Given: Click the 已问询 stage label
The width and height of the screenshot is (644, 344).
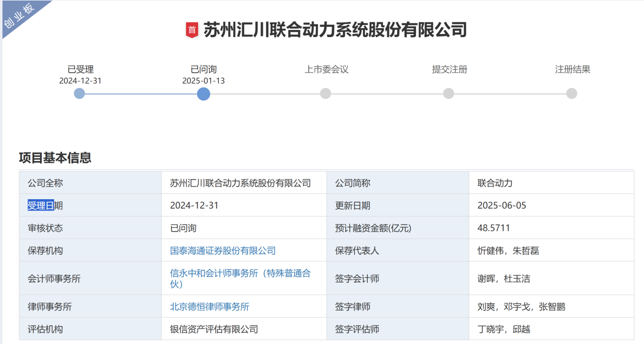Looking at the screenshot, I should (x=204, y=70).
